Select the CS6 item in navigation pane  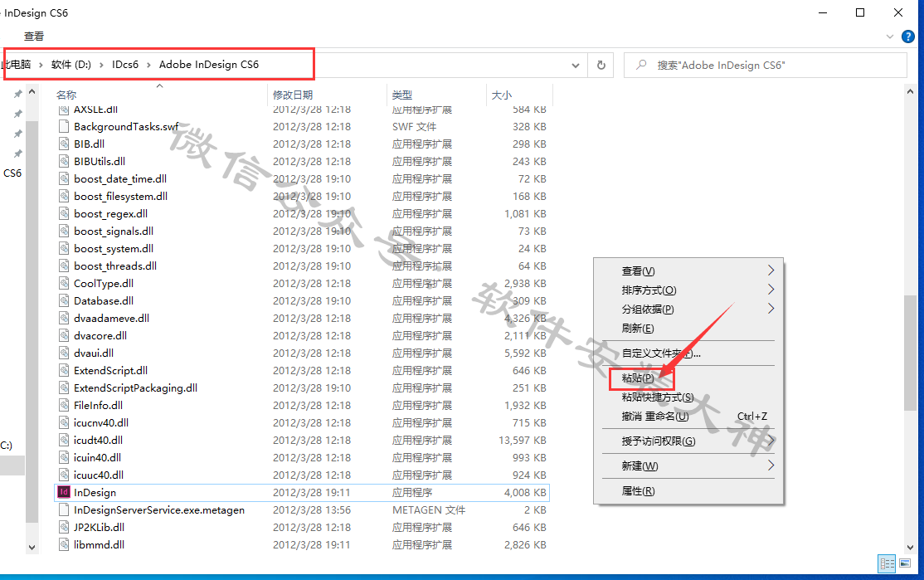point(12,173)
